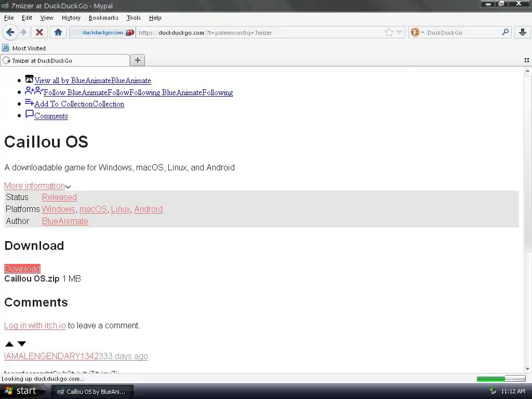Click the add-to-collection list icon

pyautogui.click(x=29, y=102)
